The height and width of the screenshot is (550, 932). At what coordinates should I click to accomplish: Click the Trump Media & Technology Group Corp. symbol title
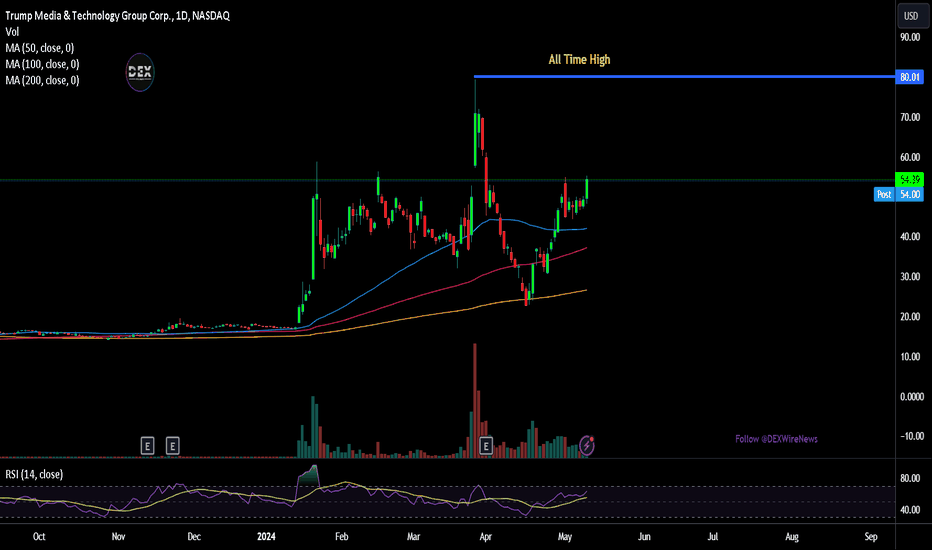pyautogui.click(x=118, y=16)
